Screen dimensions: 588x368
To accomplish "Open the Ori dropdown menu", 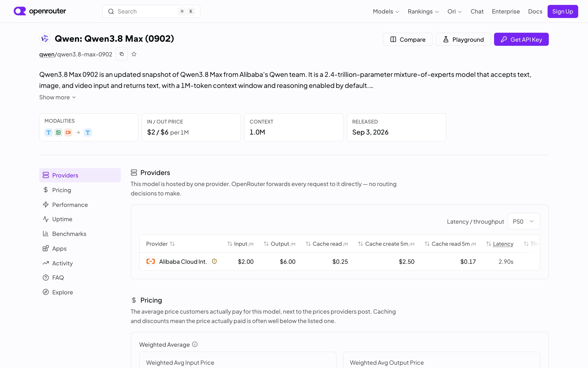I will pos(454,11).
